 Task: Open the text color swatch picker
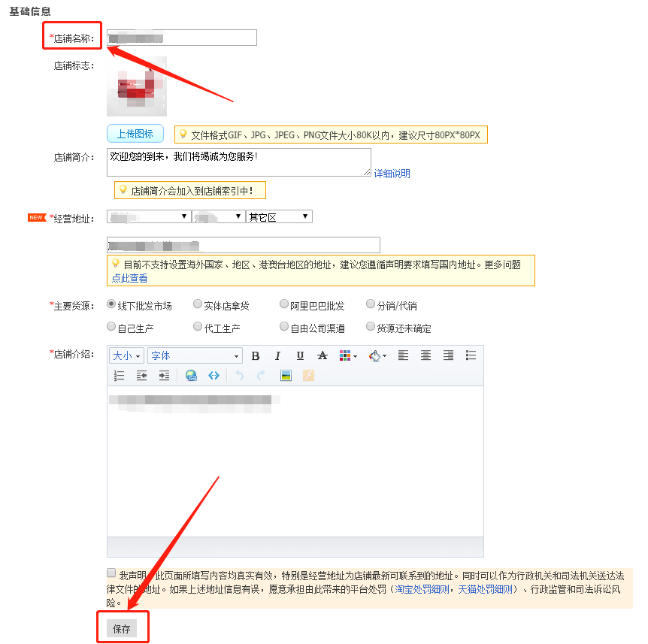345,356
